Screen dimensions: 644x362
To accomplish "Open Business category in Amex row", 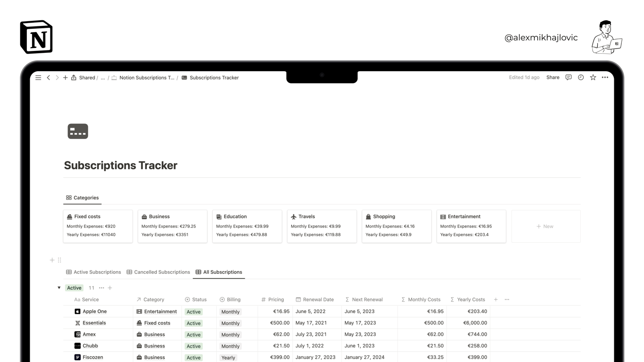I will pyautogui.click(x=150, y=334).
